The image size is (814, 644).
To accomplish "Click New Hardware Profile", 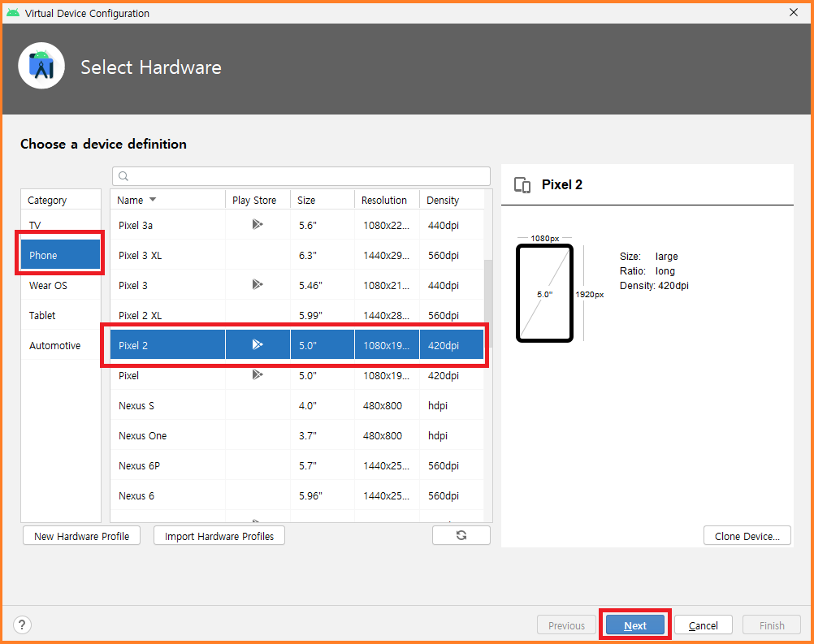I will coord(81,536).
